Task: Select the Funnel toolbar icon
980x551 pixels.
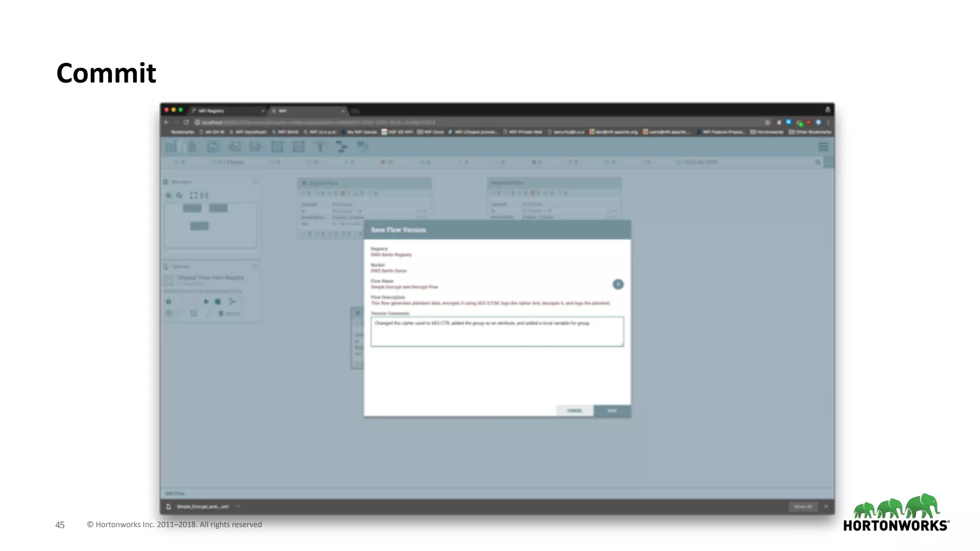Action: tap(320, 147)
